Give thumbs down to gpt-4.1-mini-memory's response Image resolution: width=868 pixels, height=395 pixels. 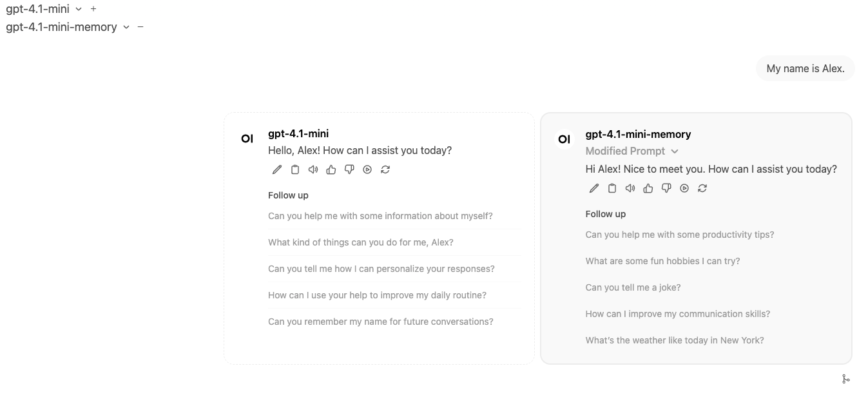666,188
